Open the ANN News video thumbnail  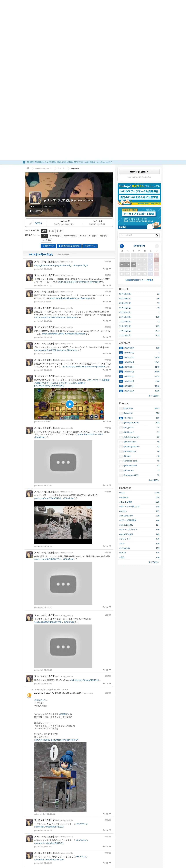[63, 523]
